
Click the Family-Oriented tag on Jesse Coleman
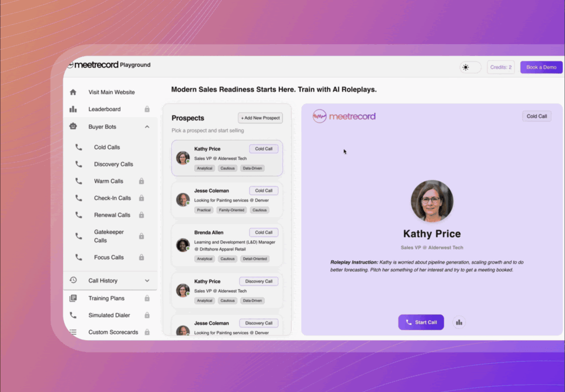[x=231, y=210]
